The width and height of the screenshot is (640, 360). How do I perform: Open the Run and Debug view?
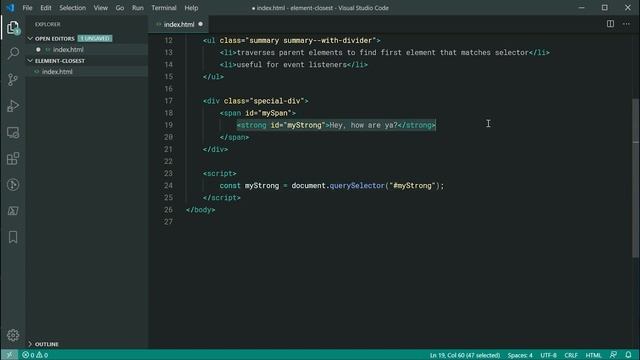13,106
